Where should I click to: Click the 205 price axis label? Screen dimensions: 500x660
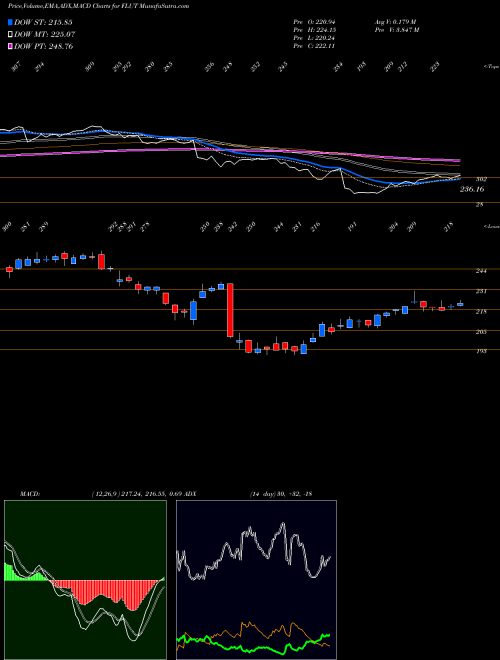tap(481, 332)
